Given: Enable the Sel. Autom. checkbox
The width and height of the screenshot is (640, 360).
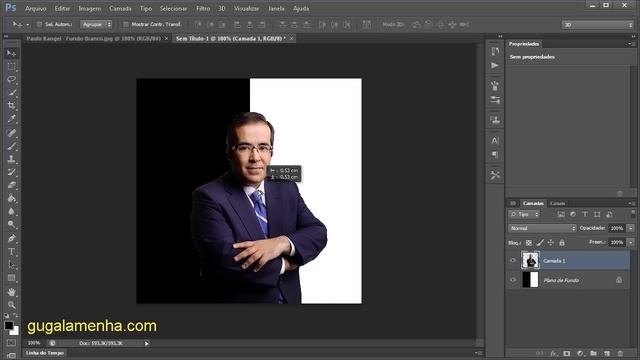Looking at the screenshot, I should pyautogui.click(x=40, y=24).
